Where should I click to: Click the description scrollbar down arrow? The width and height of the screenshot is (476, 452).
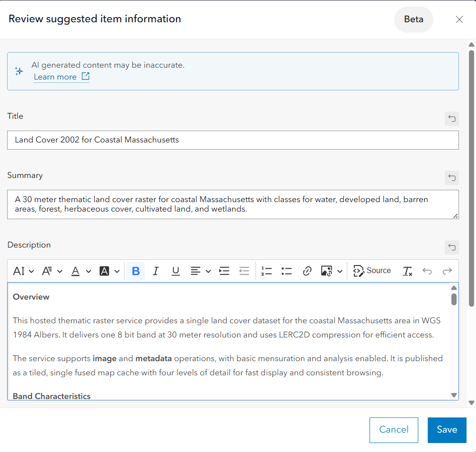tap(454, 395)
